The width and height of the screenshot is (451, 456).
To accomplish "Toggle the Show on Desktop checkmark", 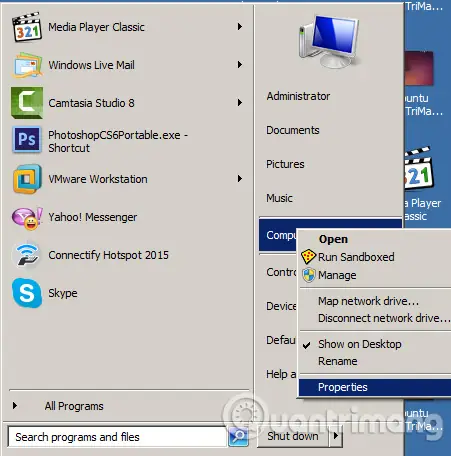I will click(306, 345).
